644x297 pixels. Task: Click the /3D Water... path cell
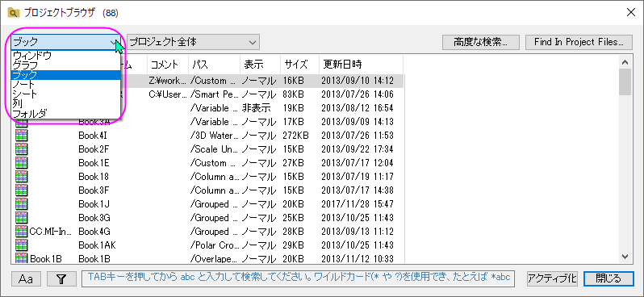click(x=214, y=135)
